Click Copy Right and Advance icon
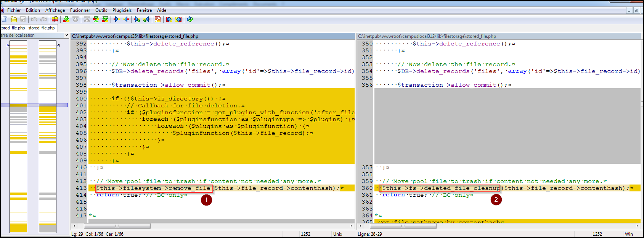Image resolution: width=644 pixels, height=238 pixels. [x=137, y=19]
